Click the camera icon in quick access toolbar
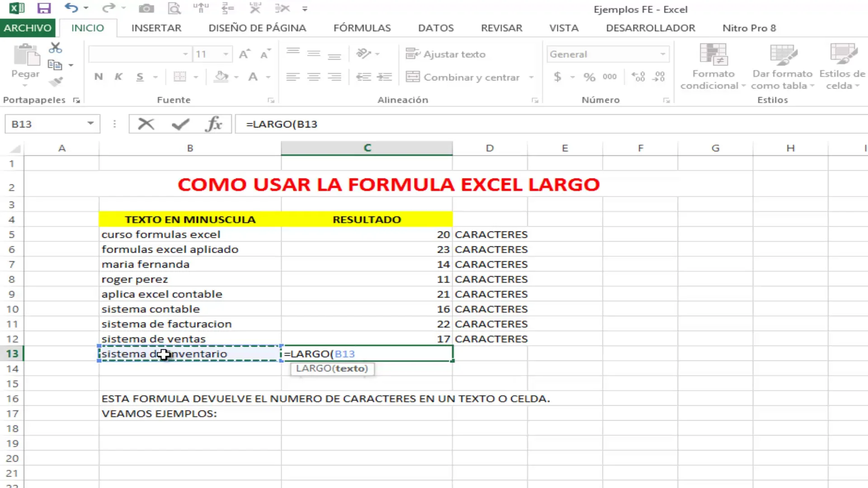Screen dimensions: 868x488 146,8
